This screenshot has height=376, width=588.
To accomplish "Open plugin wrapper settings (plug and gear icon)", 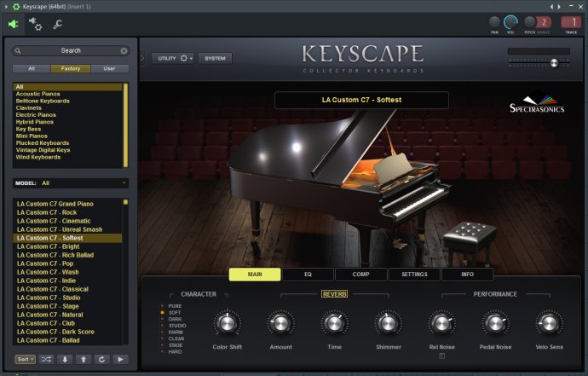I will pyautogui.click(x=36, y=24).
